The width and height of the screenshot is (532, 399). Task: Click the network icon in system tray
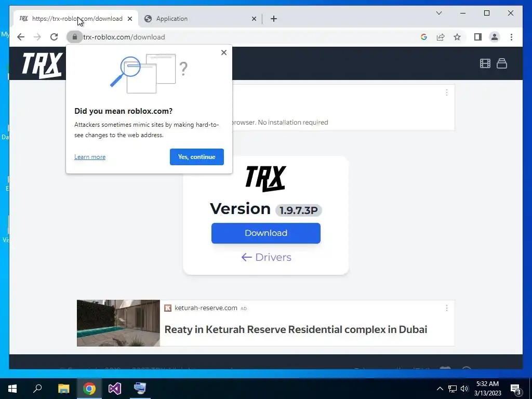(x=453, y=389)
